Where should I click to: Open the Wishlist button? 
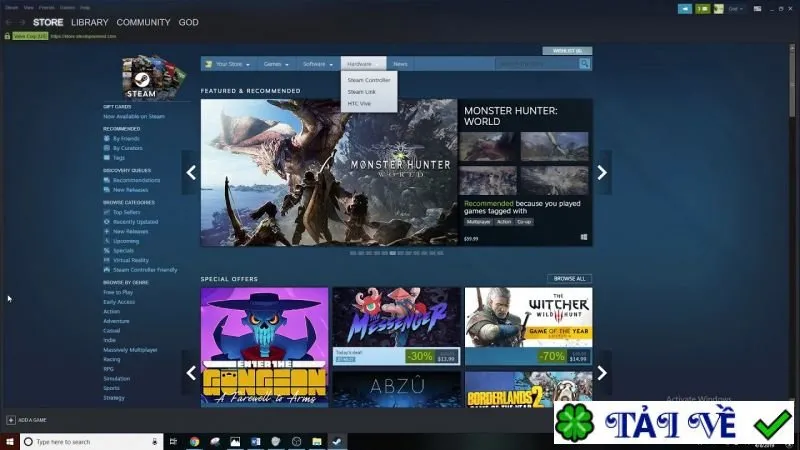point(567,51)
